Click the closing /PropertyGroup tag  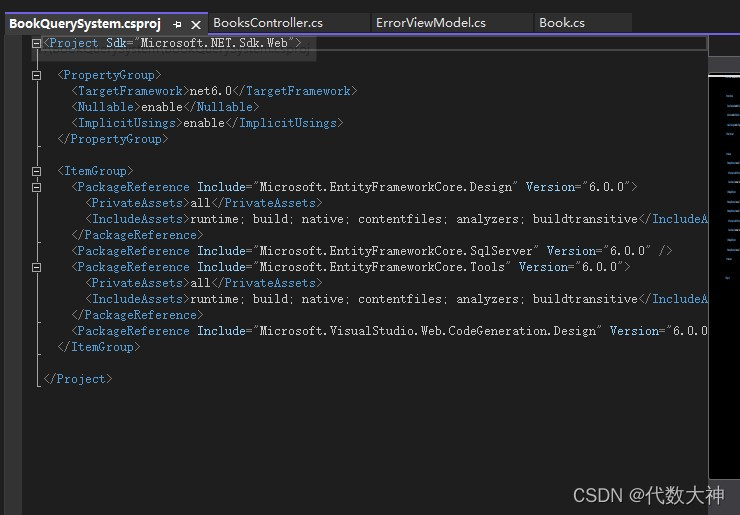[113, 139]
